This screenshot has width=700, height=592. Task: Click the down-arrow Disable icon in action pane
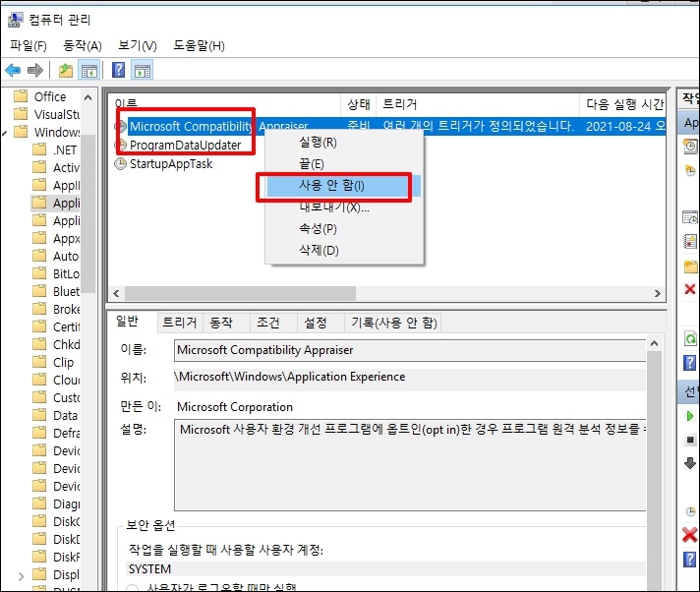[x=690, y=463]
